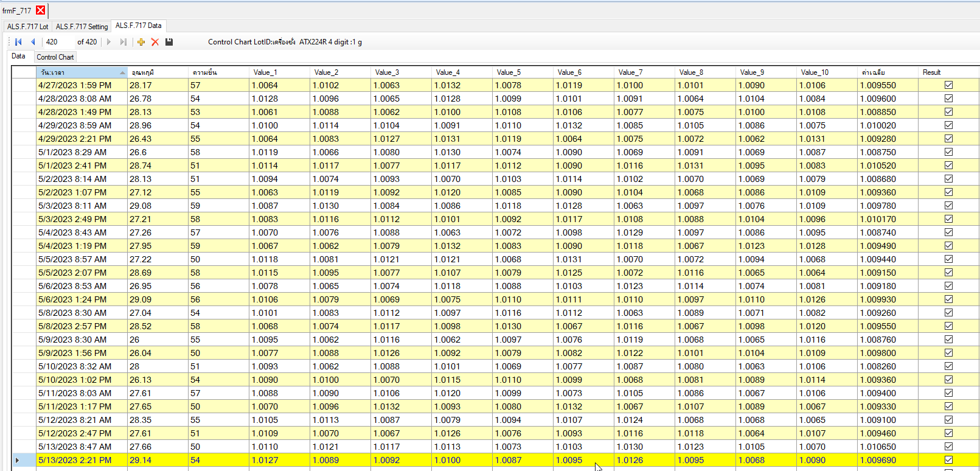Click the move next record arrow
This screenshot has height=471, width=980.
[x=109, y=42]
